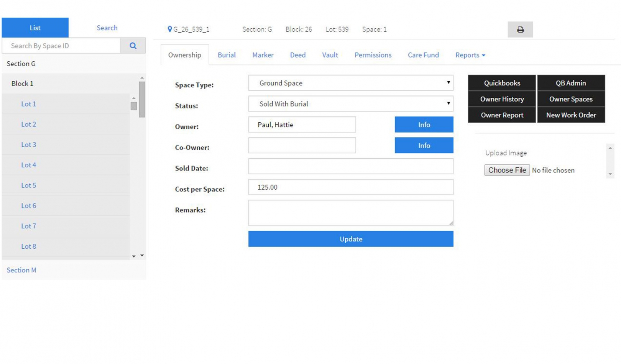The image size is (621, 364).
Task: Switch to the Search tab
Action: tap(107, 27)
